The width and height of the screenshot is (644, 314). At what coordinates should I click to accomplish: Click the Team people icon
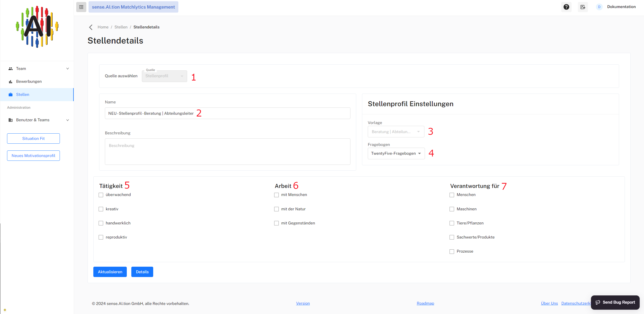11,69
